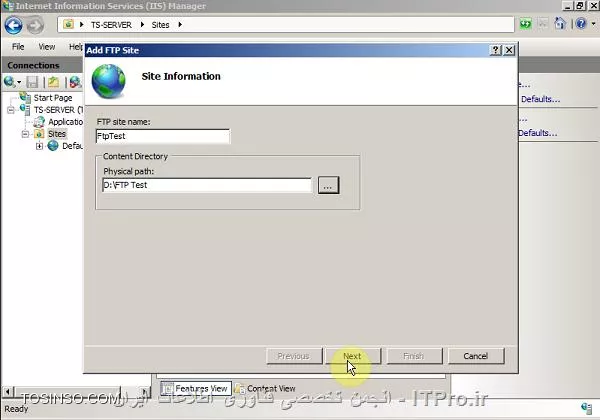The image size is (600, 420).
Task: Open the Help menu
Action: 76,47
